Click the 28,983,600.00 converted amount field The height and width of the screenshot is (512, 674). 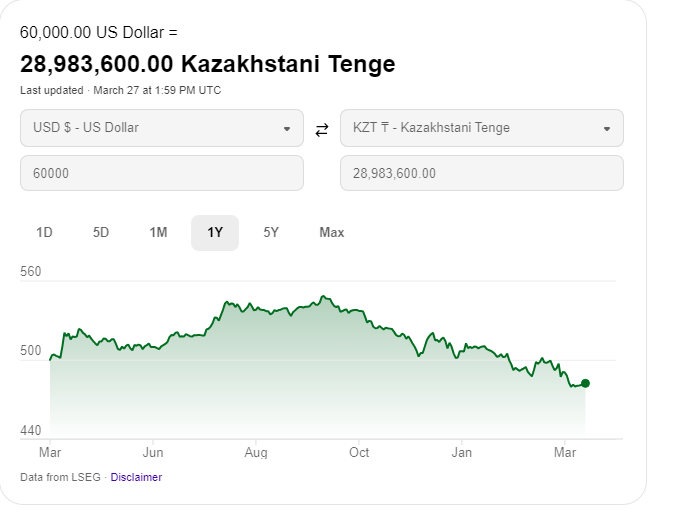coord(481,173)
